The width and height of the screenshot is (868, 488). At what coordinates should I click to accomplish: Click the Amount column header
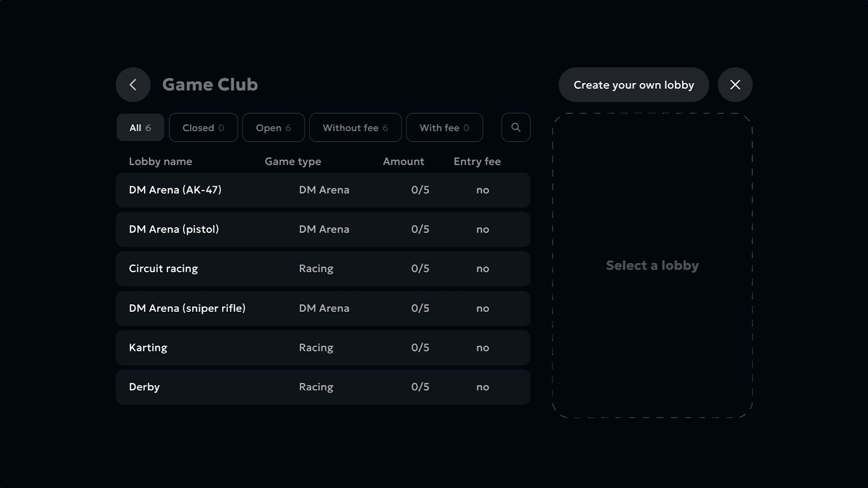[404, 162]
